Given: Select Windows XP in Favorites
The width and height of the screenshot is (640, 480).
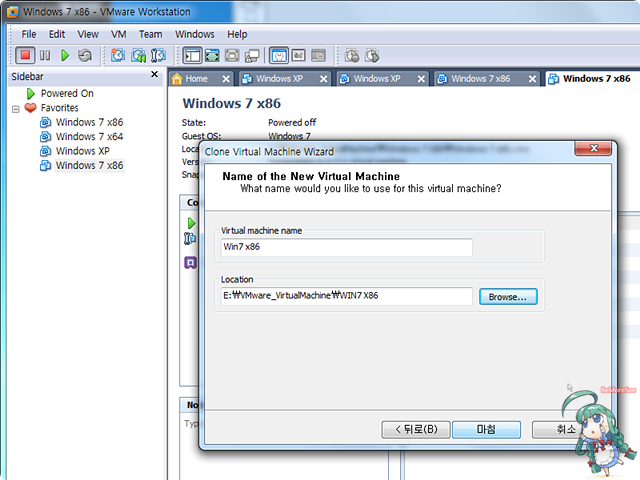Looking at the screenshot, I should tap(82, 151).
